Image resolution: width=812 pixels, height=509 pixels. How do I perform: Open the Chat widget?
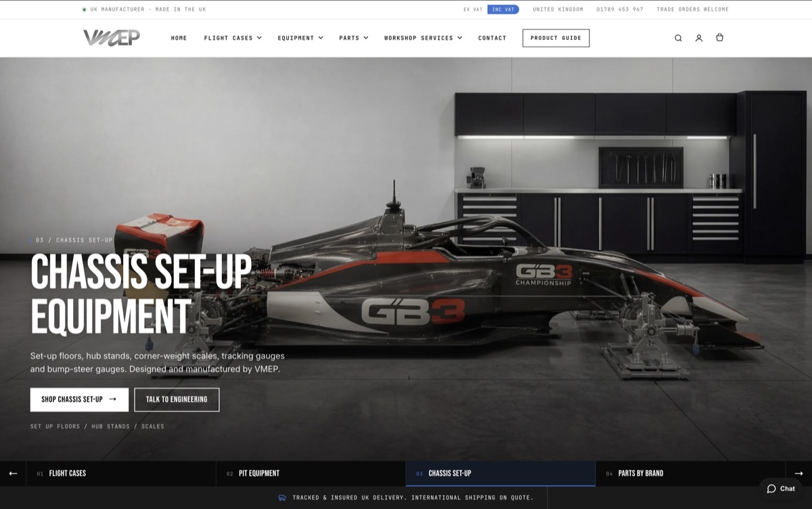780,489
